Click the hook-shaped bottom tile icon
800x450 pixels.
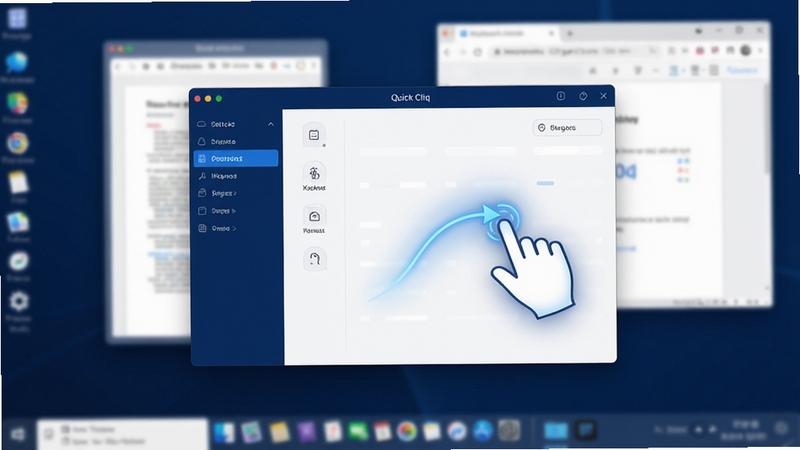tap(314, 259)
